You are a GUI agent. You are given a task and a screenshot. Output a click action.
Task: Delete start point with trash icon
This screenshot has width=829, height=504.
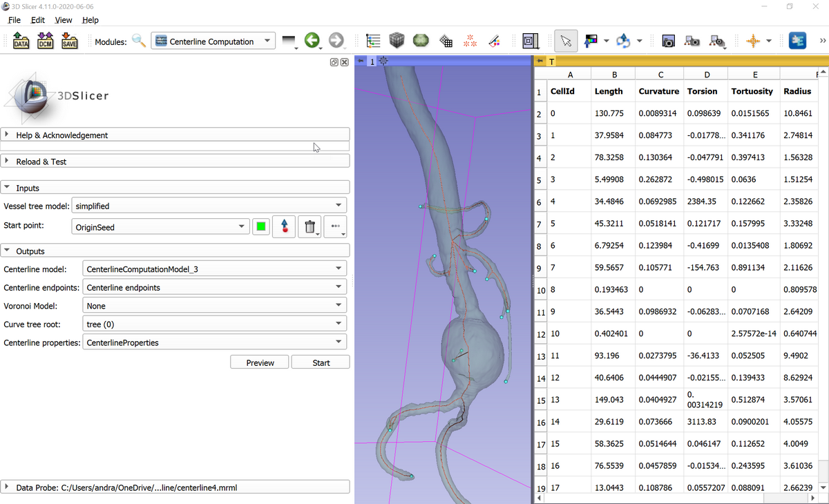click(310, 227)
